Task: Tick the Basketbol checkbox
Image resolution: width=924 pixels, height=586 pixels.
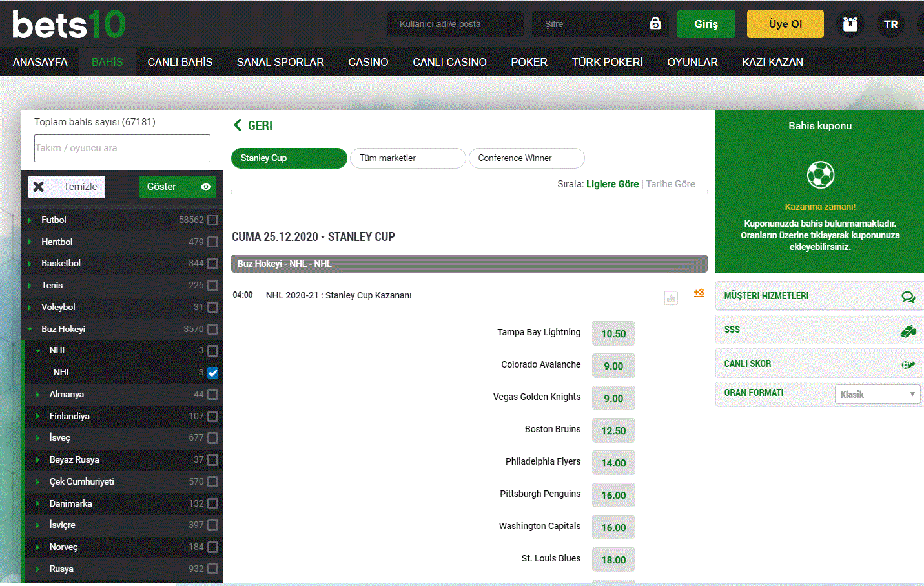Action: point(212,264)
